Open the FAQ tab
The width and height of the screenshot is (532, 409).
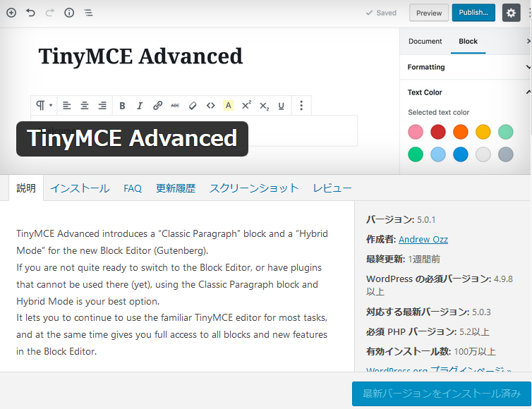pos(133,188)
